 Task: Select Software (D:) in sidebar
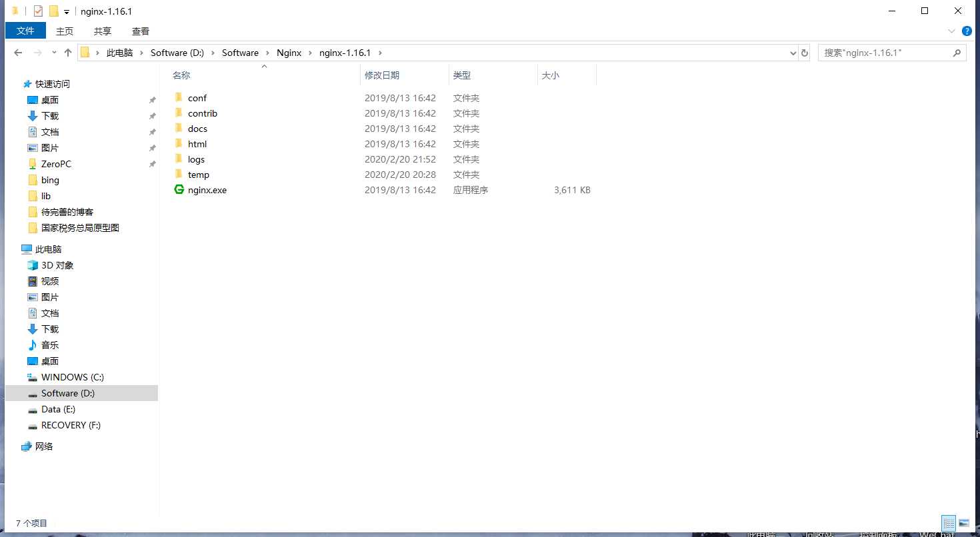[x=68, y=393]
